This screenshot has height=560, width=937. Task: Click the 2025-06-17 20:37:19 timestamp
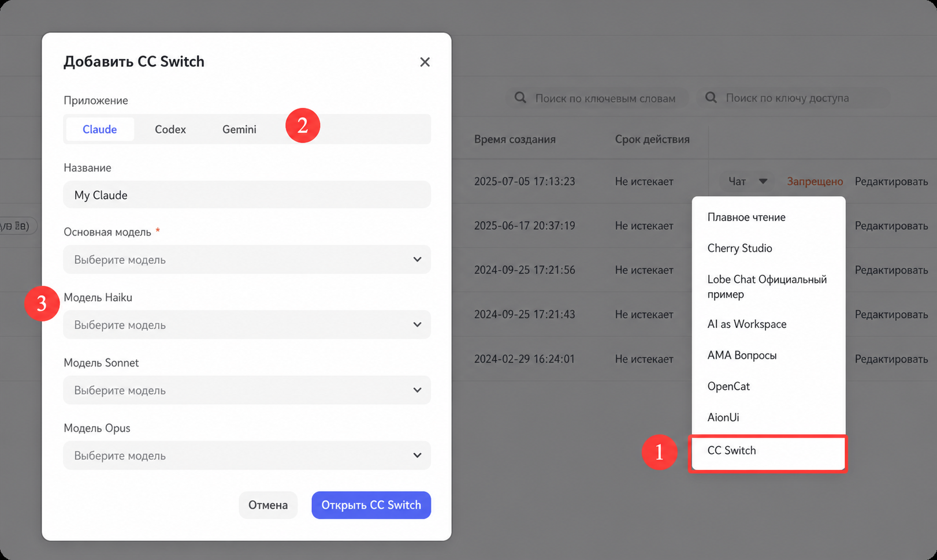(x=525, y=226)
